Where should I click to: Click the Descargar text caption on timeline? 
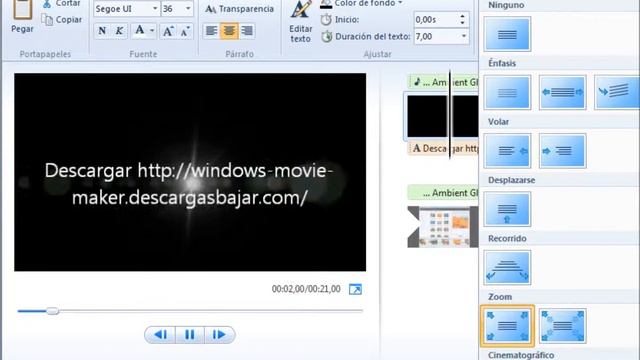(x=443, y=148)
